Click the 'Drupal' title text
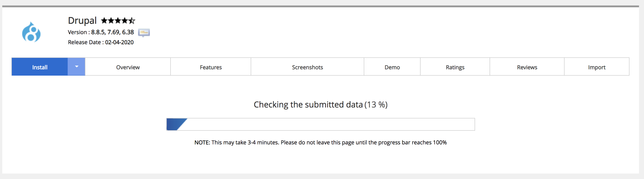The image size is (644, 179). coord(82,21)
